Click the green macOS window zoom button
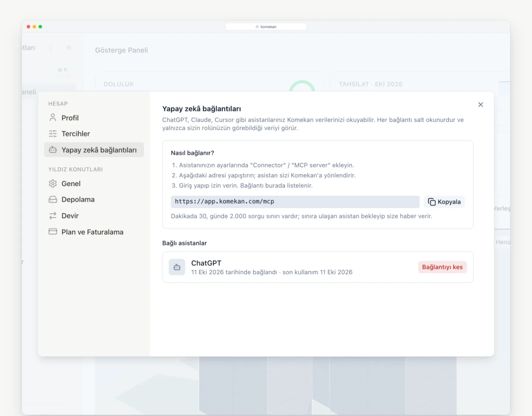 [40, 27]
